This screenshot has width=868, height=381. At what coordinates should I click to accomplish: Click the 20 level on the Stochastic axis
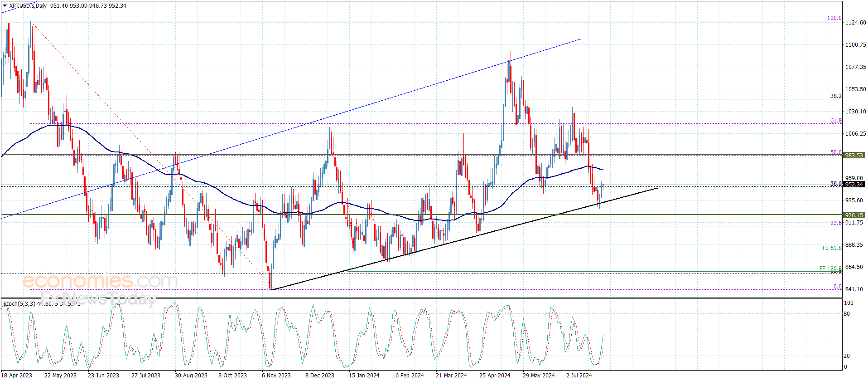pyautogui.click(x=847, y=356)
